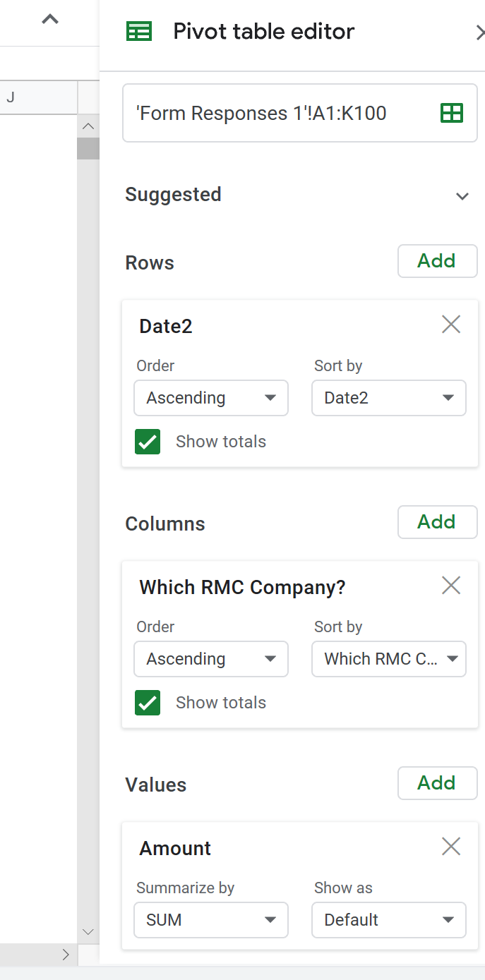Click the select data range grid icon
This screenshot has height=980, width=485.
click(451, 113)
